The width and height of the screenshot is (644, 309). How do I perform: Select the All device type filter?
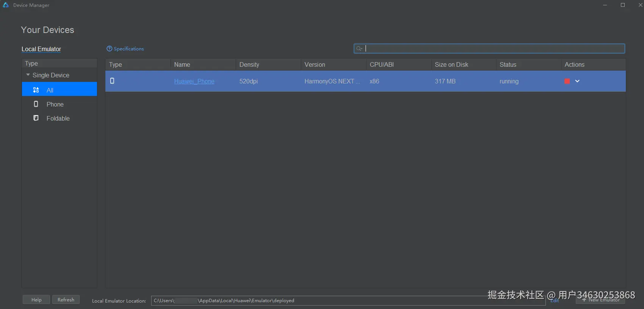click(x=59, y=89)
